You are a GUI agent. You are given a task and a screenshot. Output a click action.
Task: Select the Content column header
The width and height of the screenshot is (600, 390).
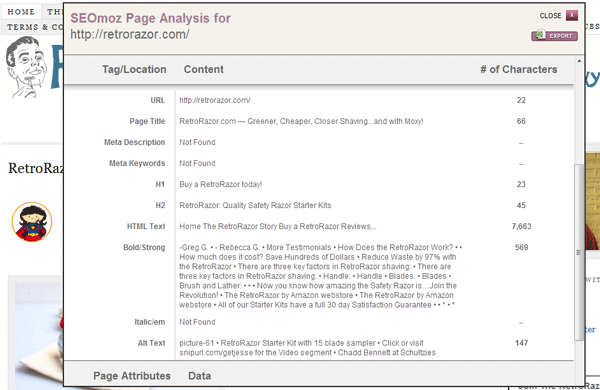(204, 69)
